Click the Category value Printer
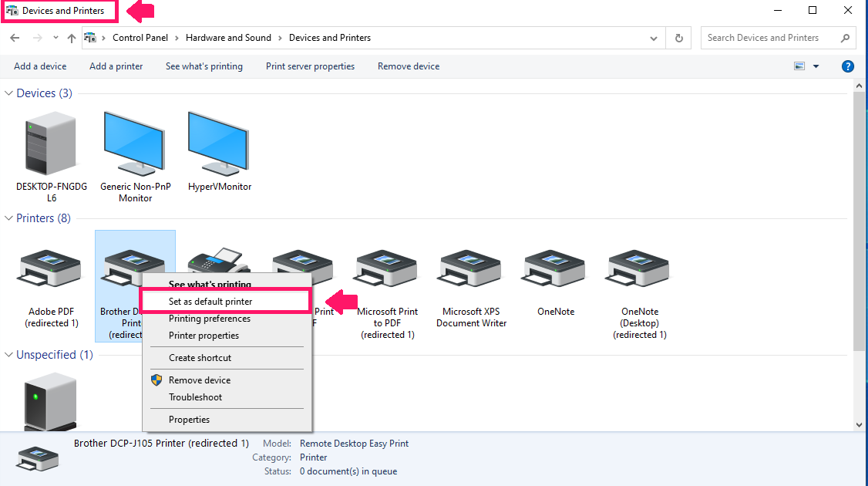Image resolution: width=868 pixels, height=486 pixels. pos(313,457)
